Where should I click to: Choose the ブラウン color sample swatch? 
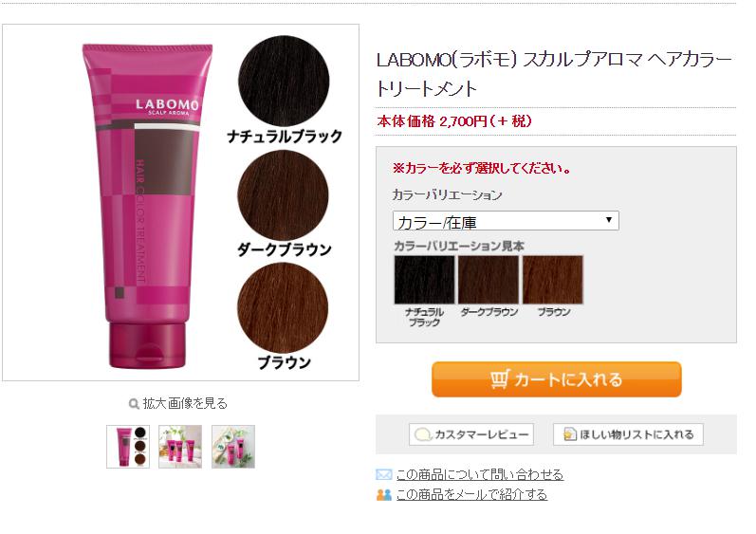click(x=553, y=280)
